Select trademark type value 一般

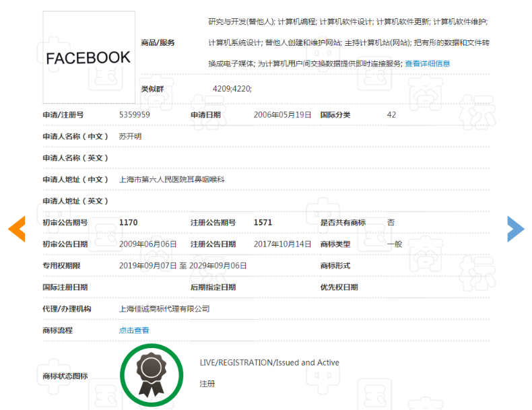[x=395, y=244]
